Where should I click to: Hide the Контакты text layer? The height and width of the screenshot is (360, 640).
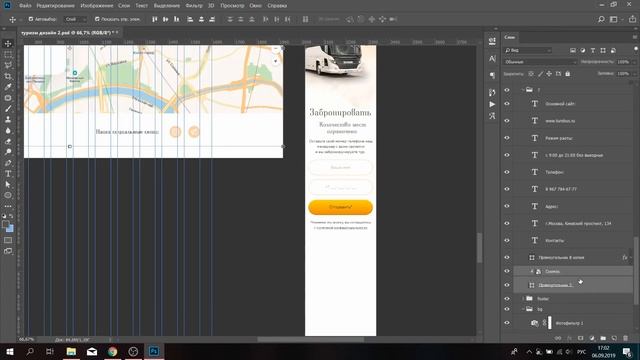507,240
